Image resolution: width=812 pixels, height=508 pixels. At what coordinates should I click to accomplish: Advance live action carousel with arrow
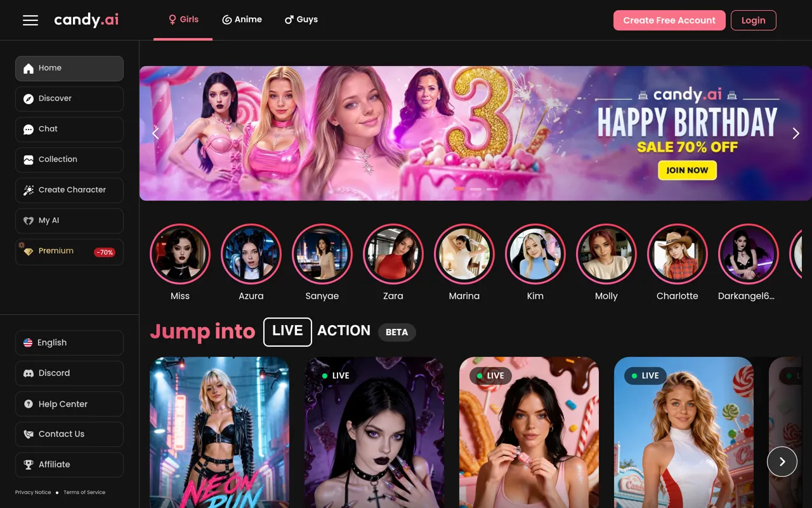[x=782, y=462]
